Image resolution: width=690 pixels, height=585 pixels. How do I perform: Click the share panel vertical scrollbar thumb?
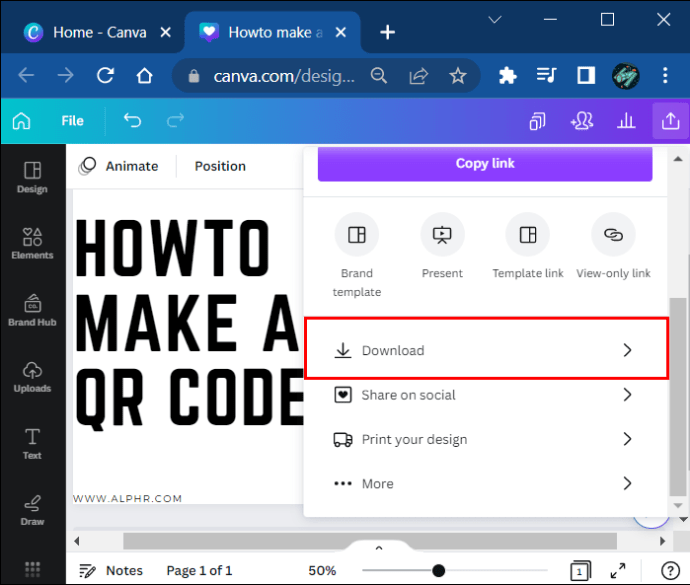tap(678, 397)
